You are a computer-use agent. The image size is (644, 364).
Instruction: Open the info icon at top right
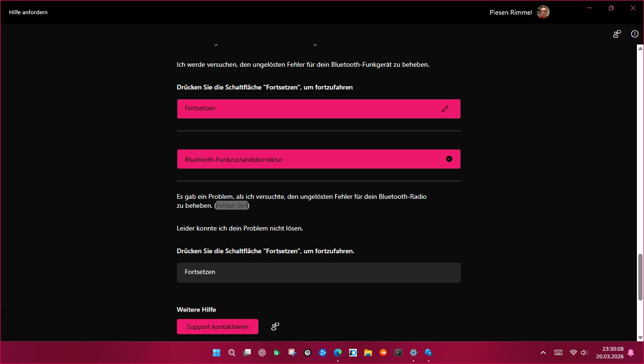(635, 34)
